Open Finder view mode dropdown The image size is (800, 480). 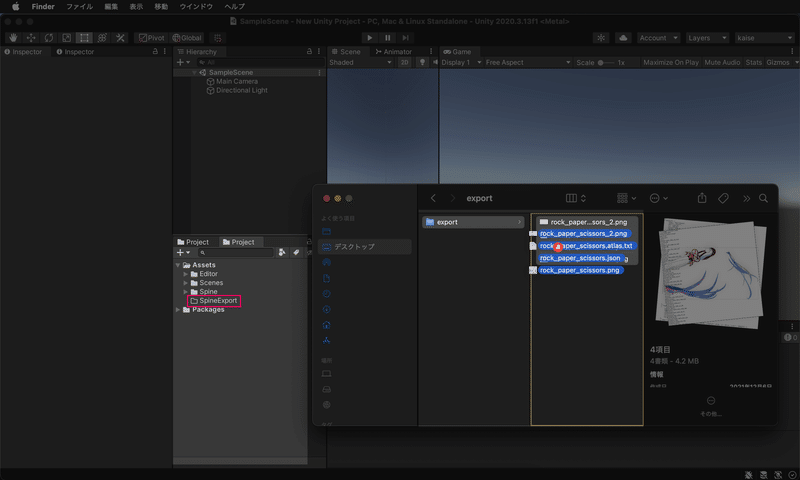click(576, 198)
